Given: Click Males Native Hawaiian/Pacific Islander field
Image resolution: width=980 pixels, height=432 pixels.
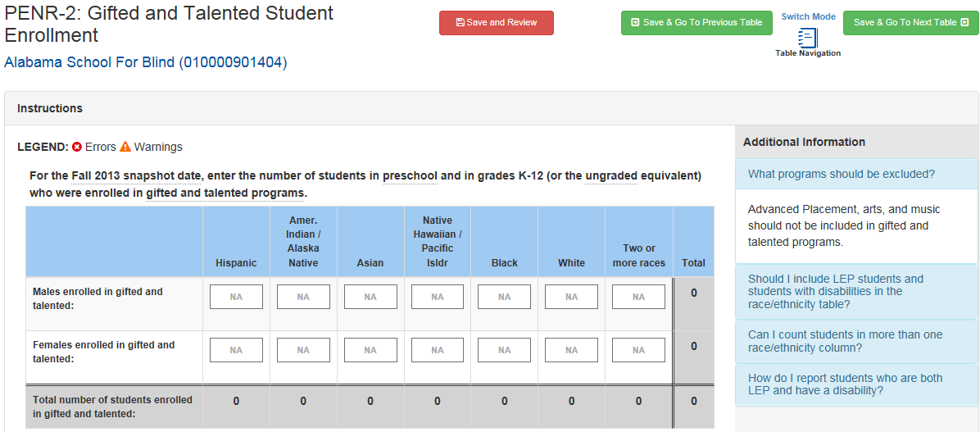Looking at the screenshot, I should 438,297.
